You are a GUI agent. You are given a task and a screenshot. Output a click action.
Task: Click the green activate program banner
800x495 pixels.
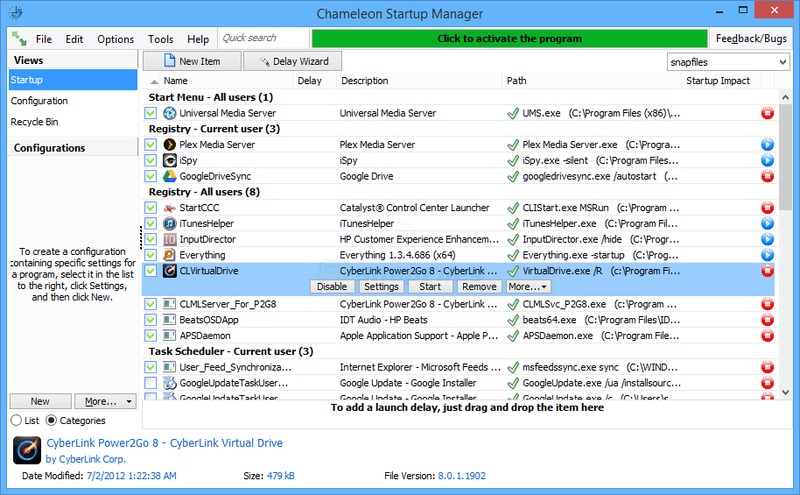[509, 39]
